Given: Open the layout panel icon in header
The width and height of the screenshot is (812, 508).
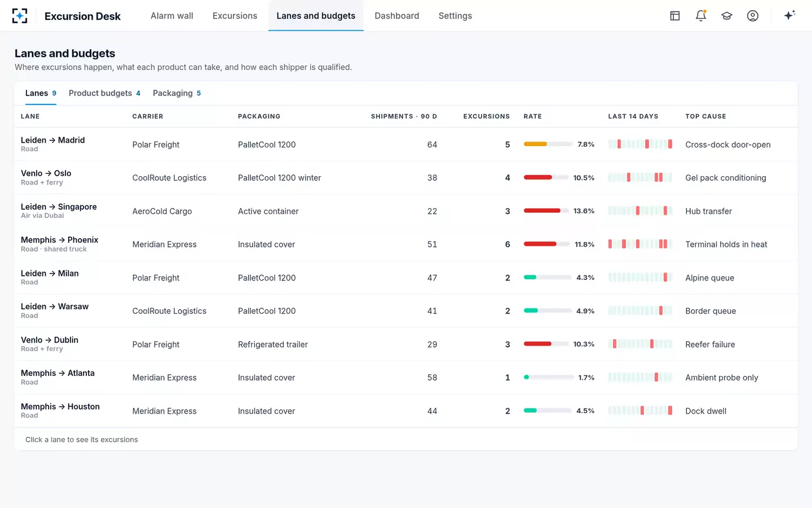Looking at the screenshot, I should (675, 16).
